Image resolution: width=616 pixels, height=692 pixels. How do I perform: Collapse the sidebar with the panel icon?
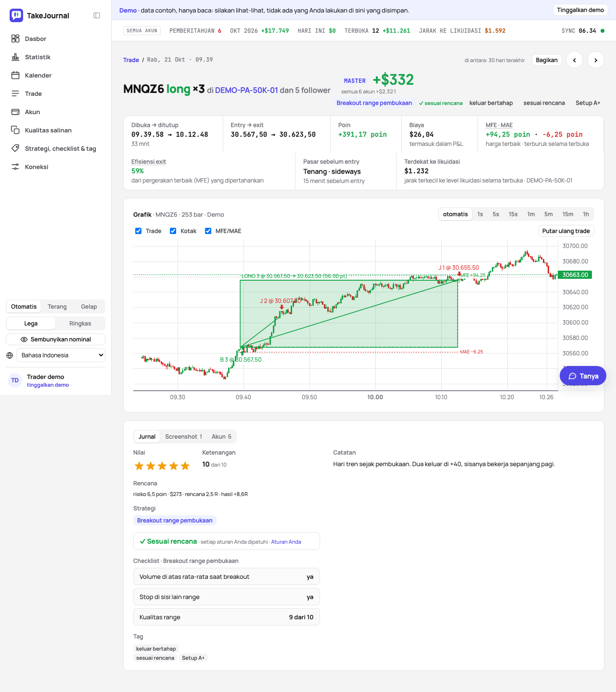tap(97, 15)
